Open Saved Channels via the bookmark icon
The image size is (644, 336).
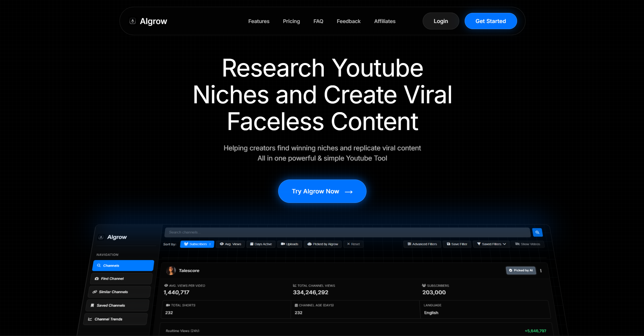pyautogui.click(x=93, y=305)
